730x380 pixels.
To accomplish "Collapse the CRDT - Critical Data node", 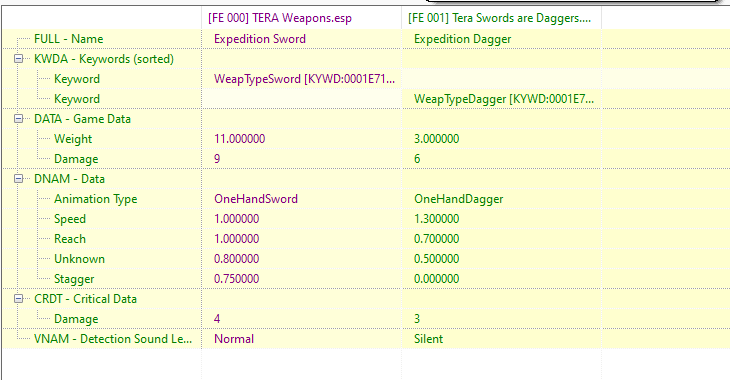I will [x=18, y=299].
